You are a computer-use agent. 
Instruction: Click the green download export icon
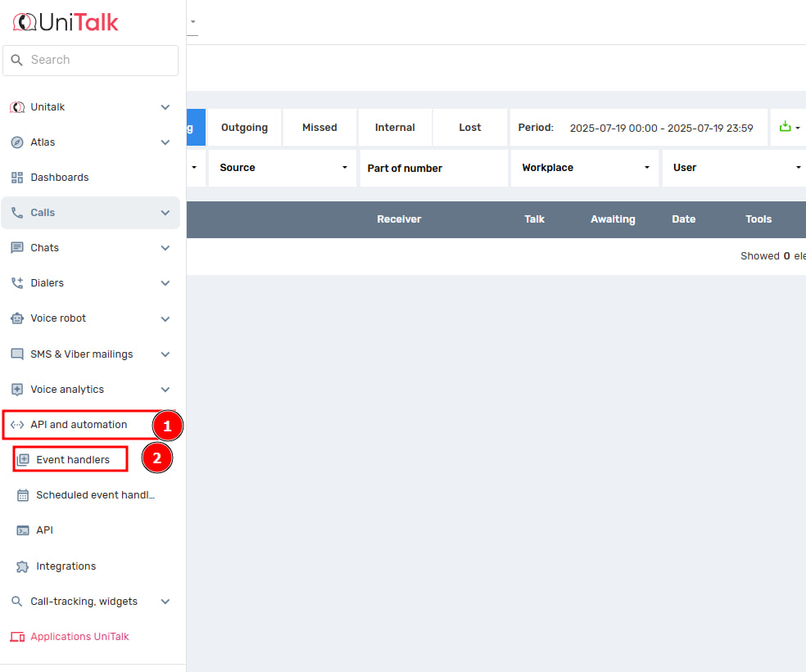785,127
